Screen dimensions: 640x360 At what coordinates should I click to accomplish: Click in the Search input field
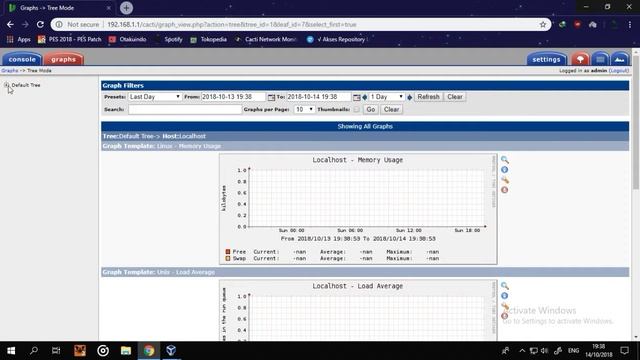pyautogui.click(x=185, y=109)
